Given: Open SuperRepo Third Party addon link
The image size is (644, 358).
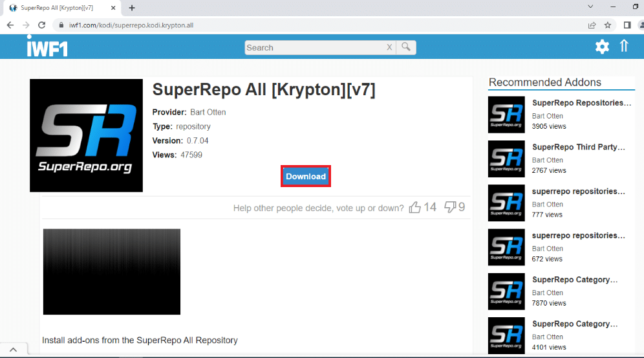Looking at the screenshot, I should click(x=579, y=147).
